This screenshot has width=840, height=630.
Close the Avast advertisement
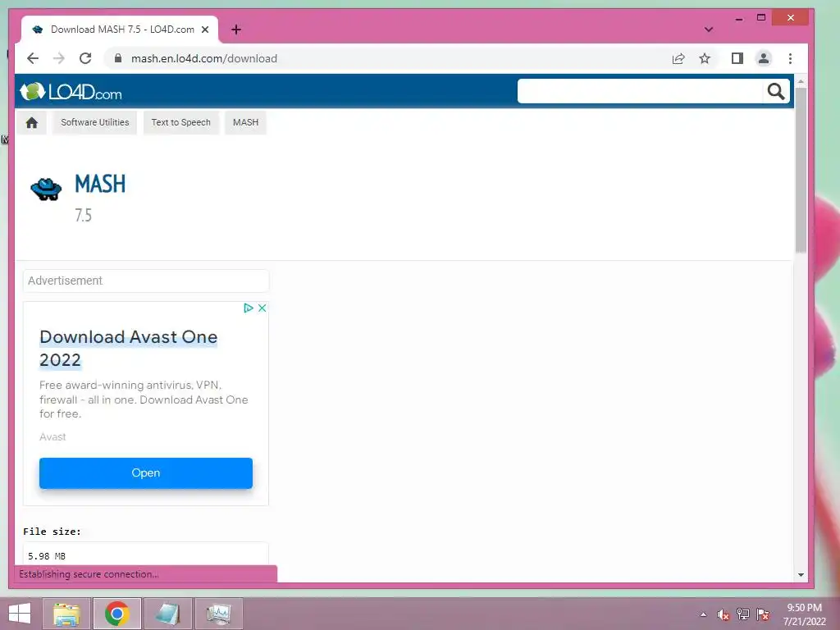262,308
